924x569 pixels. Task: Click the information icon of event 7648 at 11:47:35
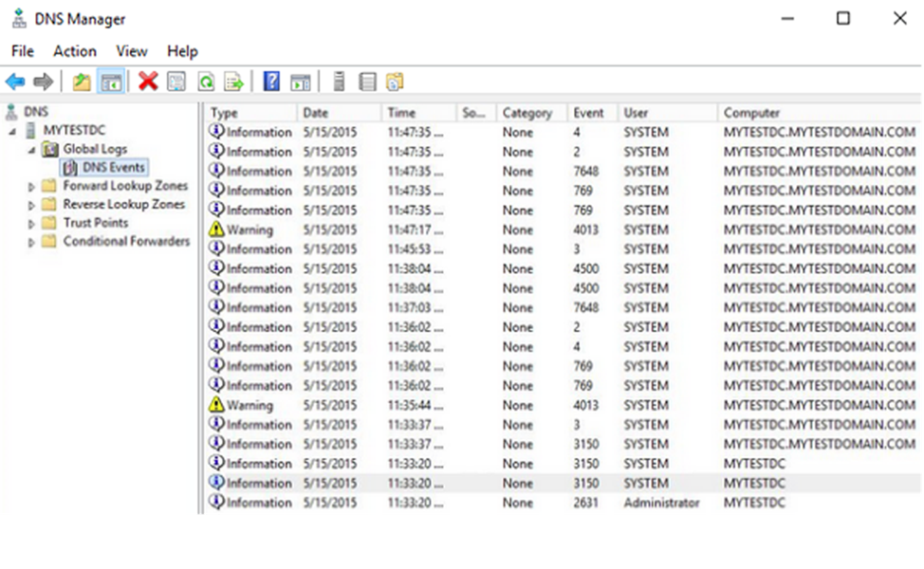[x=217, y=171]
